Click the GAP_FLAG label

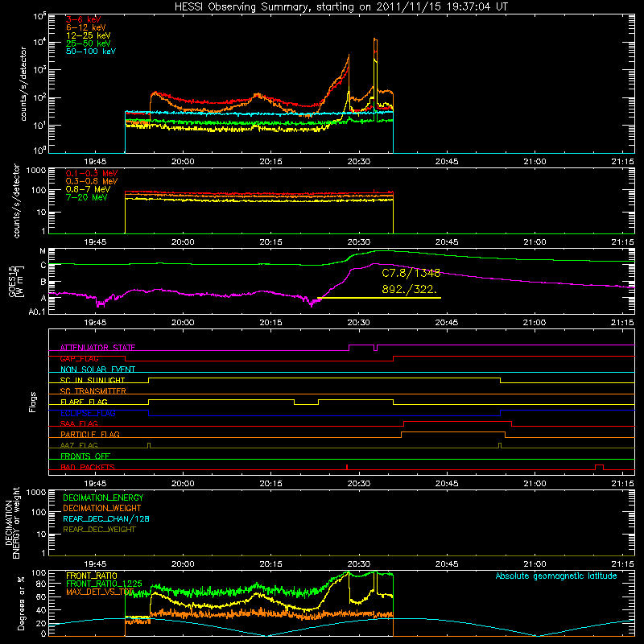79,358
